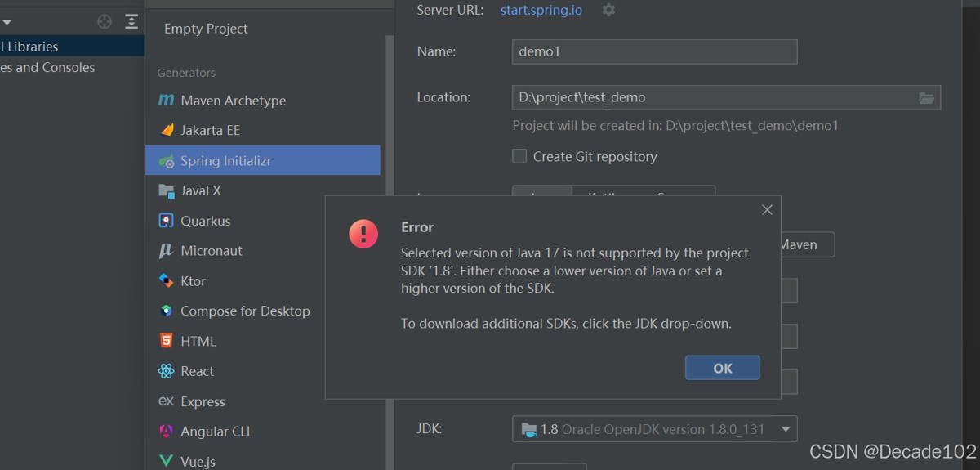Screen dimensions: 980x470
Task: Open the start.spring.io link
Action: click(x=541, y=10)
